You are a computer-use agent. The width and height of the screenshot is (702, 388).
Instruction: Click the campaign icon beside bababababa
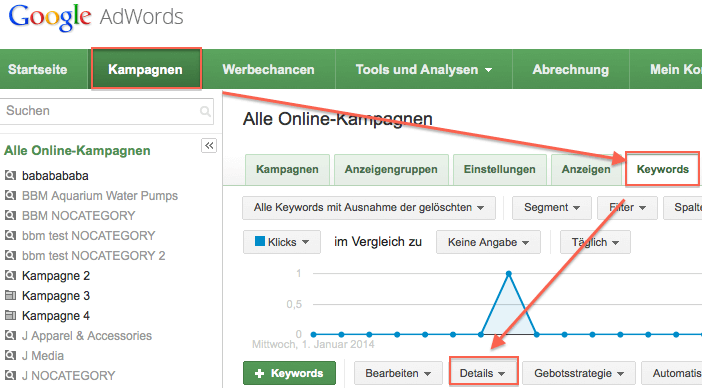click(10, 175)
